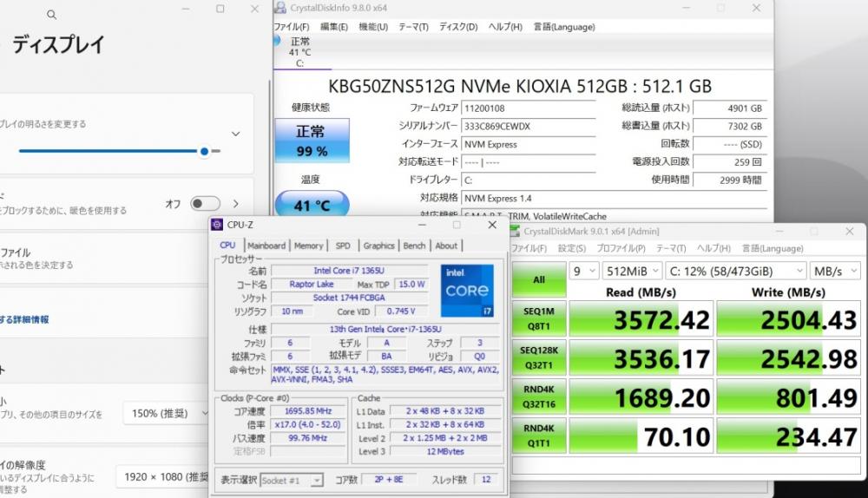Click the CPU-Z app icon in title bar

point(218,225)
